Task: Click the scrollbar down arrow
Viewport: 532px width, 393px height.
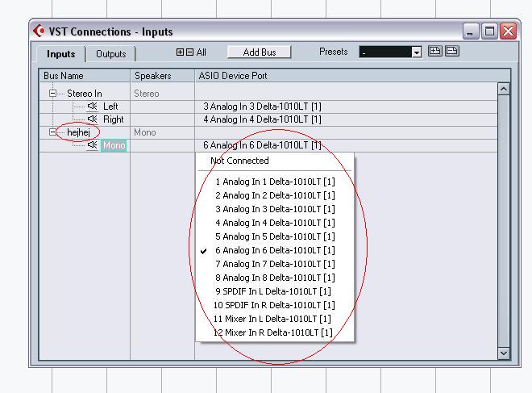Action: click(504, 353)
